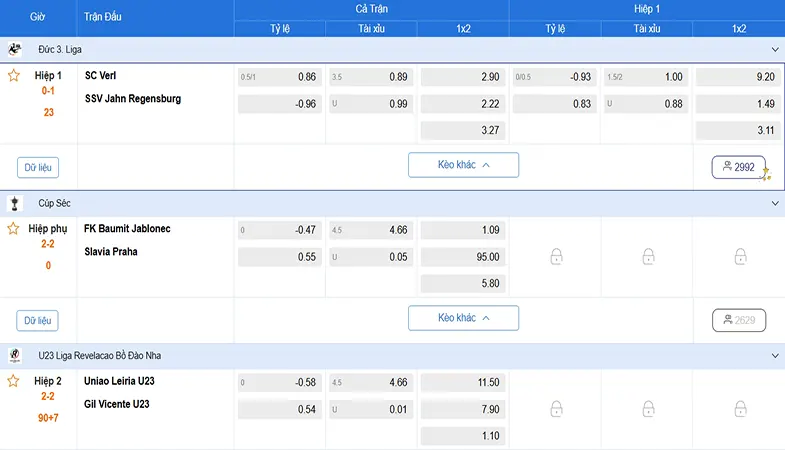Select Gil Vicente U23 handicap 0.54

(x=280, y=409)
